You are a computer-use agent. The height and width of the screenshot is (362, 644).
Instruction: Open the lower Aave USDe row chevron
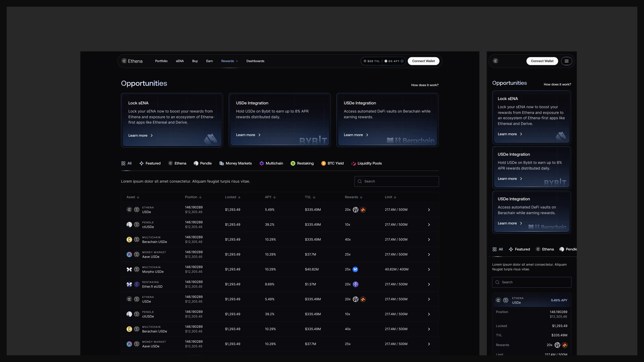pos(429,344)
